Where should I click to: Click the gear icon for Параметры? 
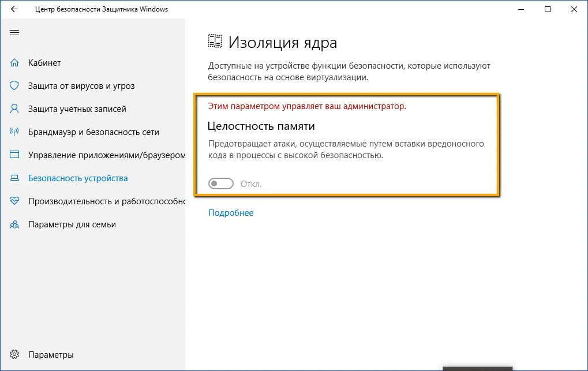14,354
